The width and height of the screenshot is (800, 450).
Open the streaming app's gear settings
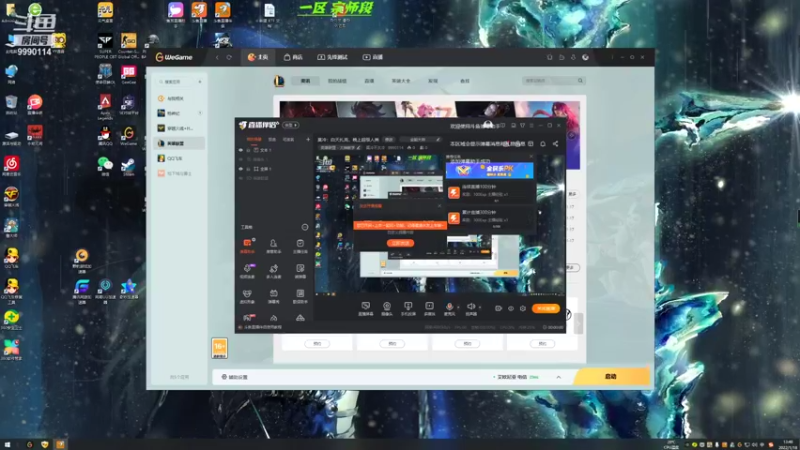522,308
